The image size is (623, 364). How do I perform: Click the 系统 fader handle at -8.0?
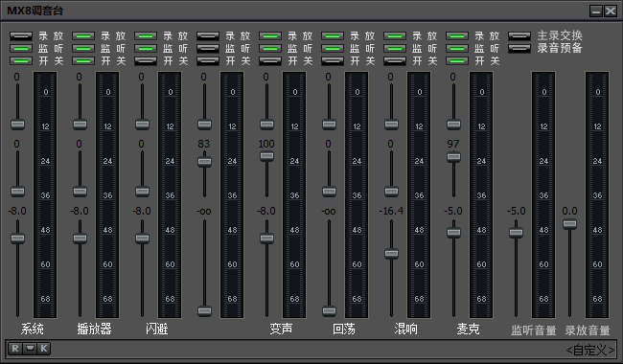pos(17,239)
